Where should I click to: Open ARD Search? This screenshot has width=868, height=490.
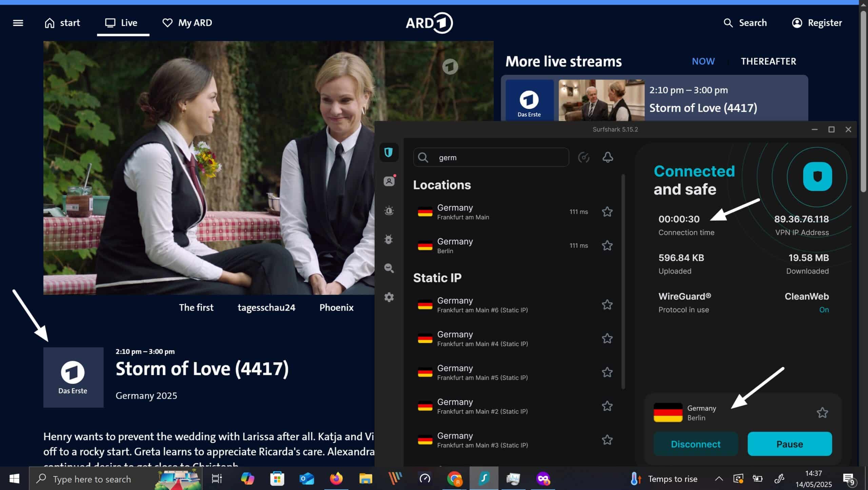(745, 23)
